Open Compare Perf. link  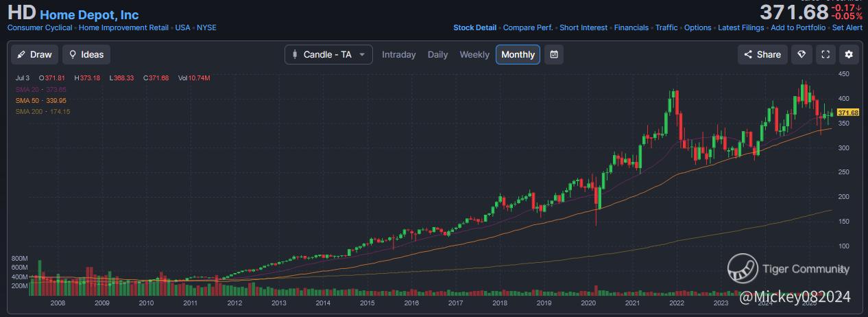[528, 28]
